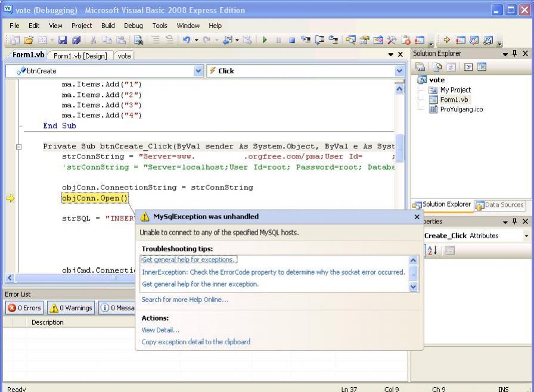Click 'Get general help for exceptions.' link

point(188,260)
